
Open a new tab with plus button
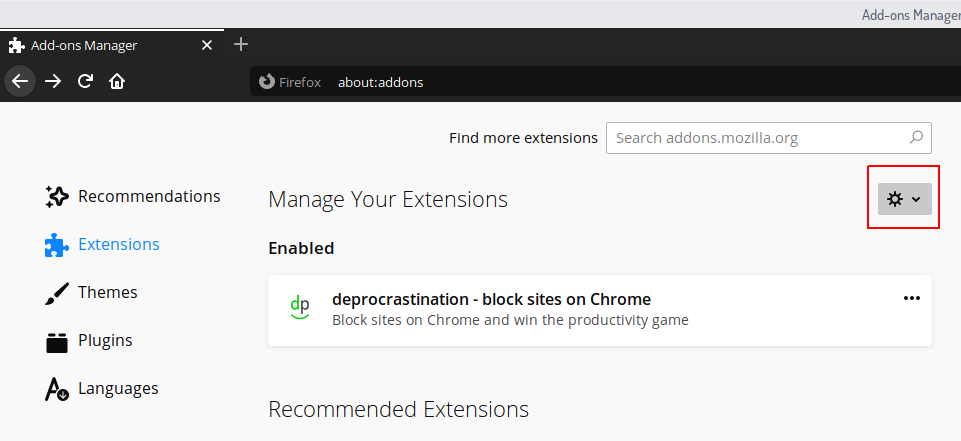point(240,45)
